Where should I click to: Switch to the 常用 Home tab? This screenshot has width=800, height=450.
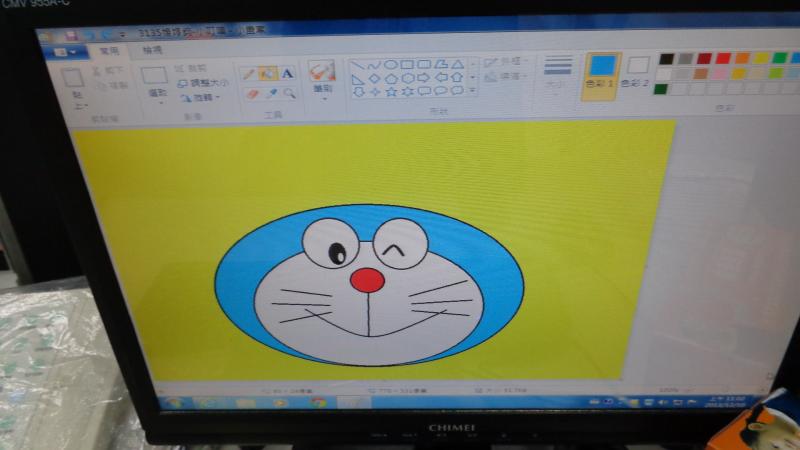point(109,51)
